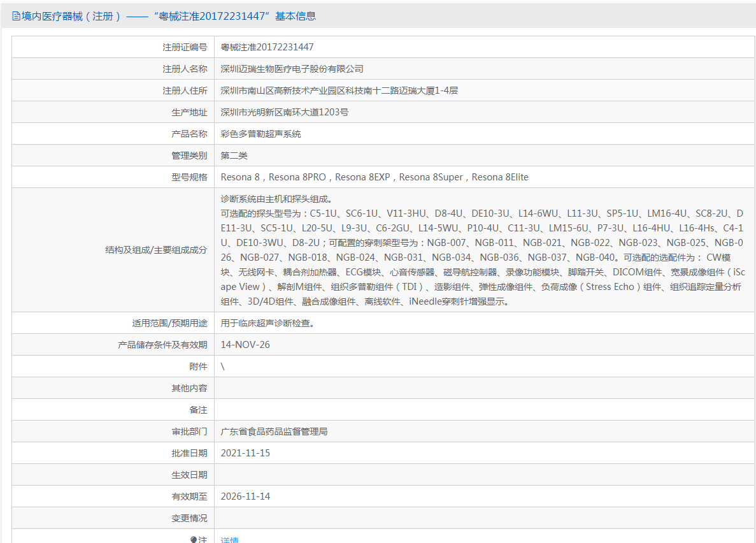
Task: Click the 注册人名称 label cell
Action: pyautogui.click(x=113, y=69)
